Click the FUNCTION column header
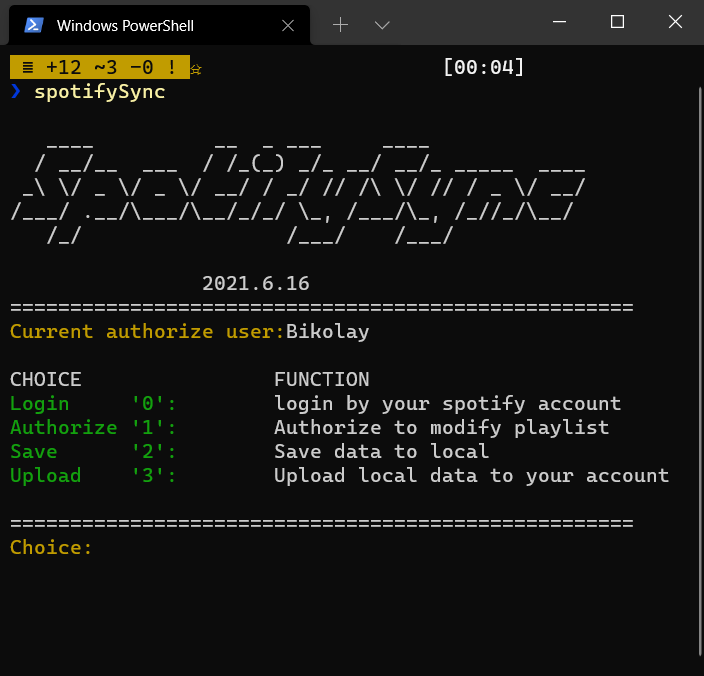The height and width of the screenshot is (676, 704). pyautogui.click(x=321, y=379)
